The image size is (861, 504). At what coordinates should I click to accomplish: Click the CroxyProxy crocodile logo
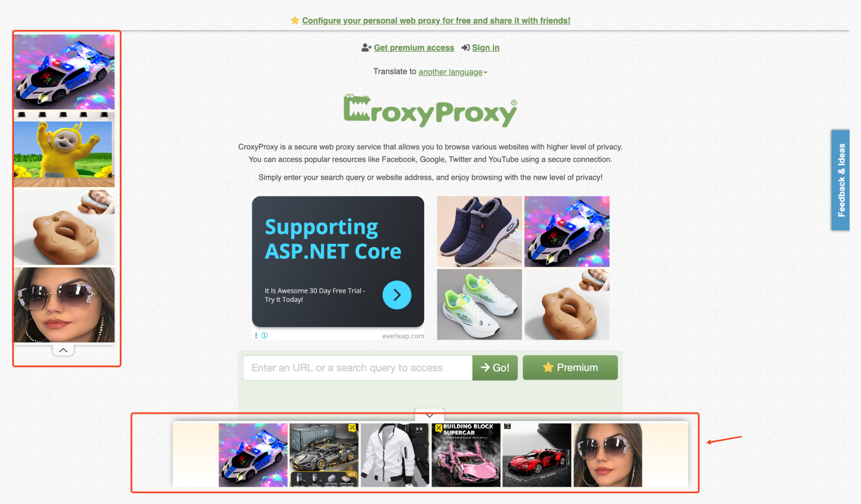[x=430, y=111]
